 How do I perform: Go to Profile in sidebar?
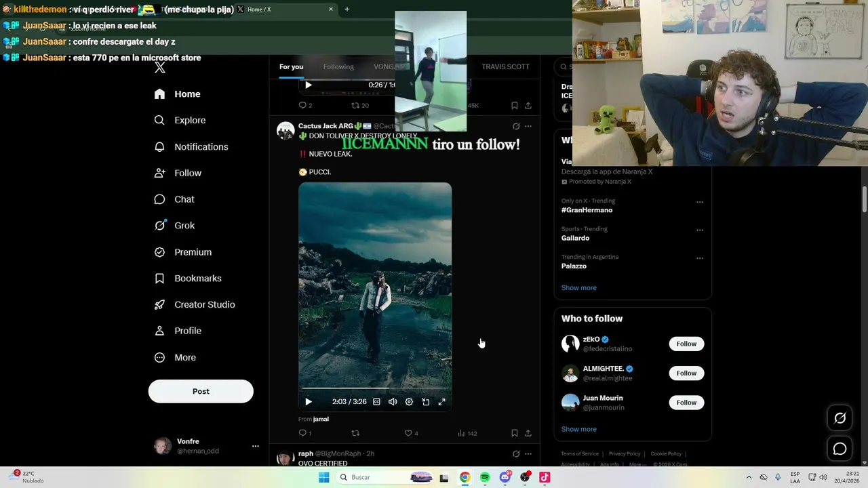[178, 331]
